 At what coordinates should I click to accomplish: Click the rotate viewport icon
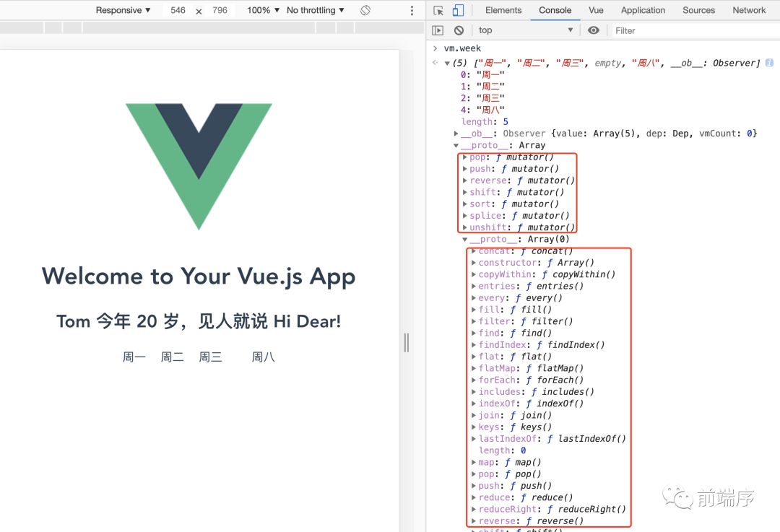point(365,10)
